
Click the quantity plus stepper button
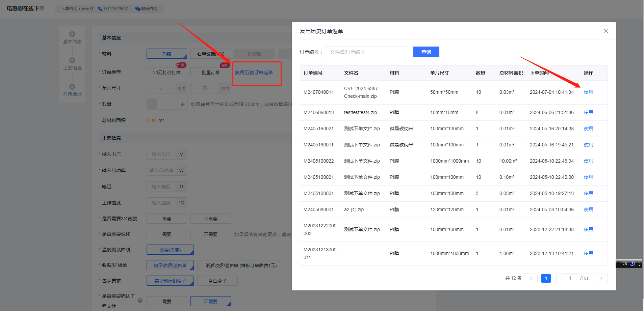point(182,105)
